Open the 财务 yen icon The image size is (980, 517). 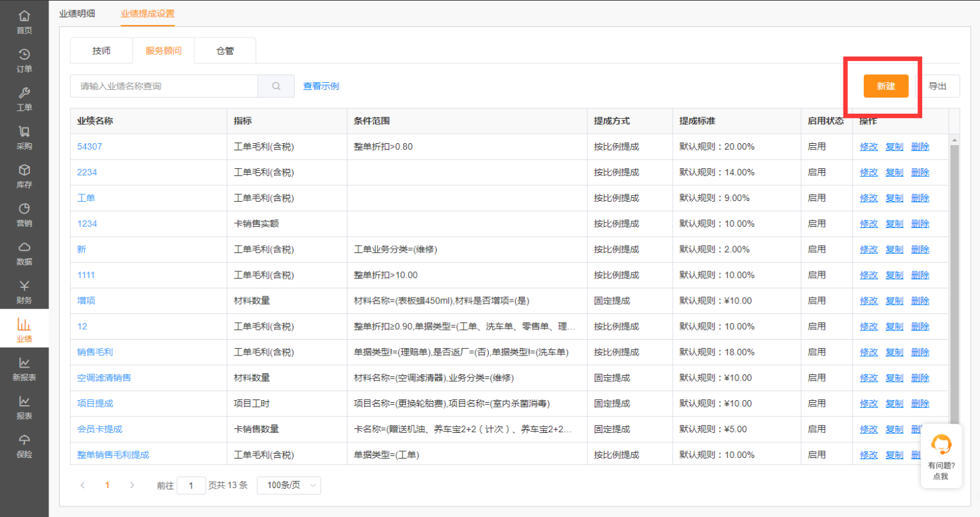pyautogui.click(x=24, y=285)
